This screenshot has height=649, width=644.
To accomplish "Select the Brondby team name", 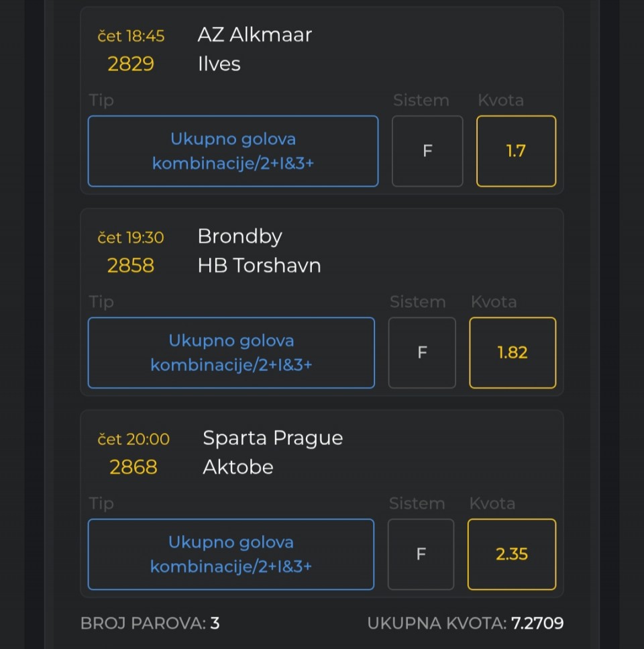I will [x=240, y=237].
